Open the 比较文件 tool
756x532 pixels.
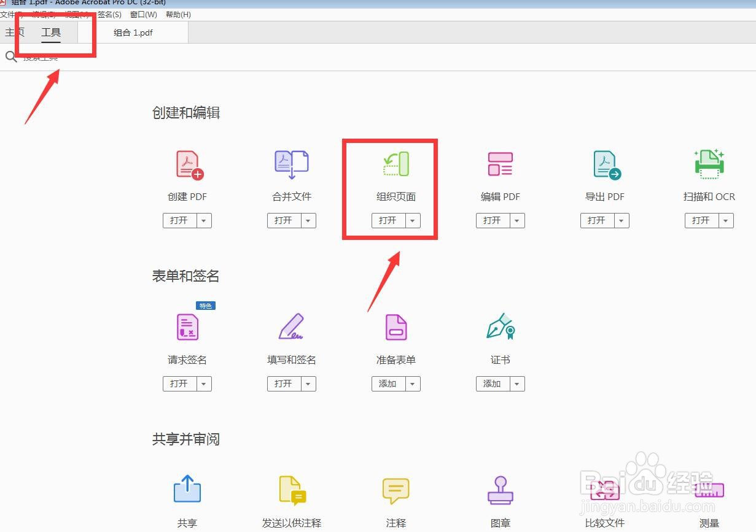click(604, 489)
